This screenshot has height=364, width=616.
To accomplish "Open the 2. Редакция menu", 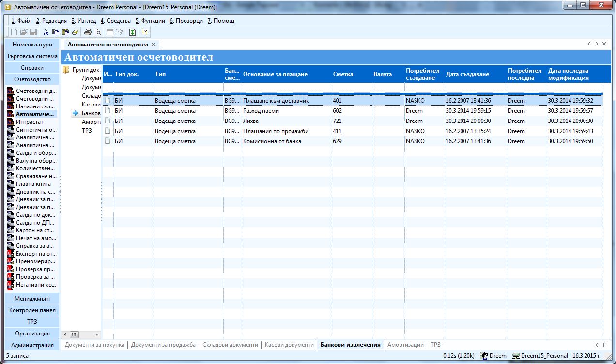I will tap(51, 21).
